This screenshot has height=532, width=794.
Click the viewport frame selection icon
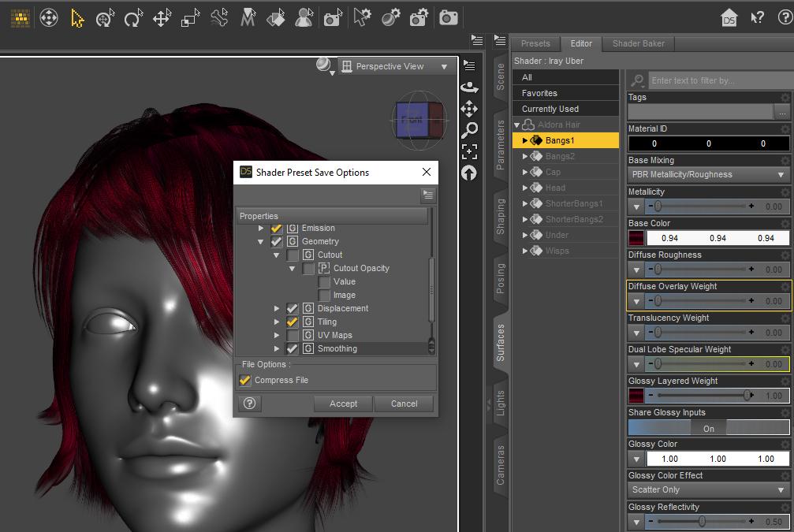(470, 151)
